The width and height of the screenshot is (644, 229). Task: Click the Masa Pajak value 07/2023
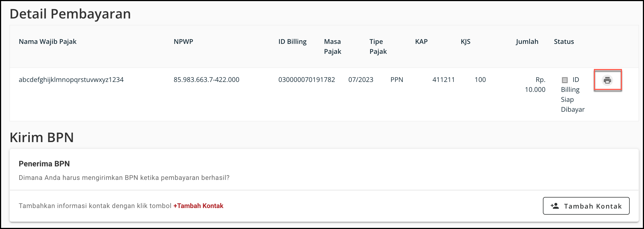tap(361, 80)
